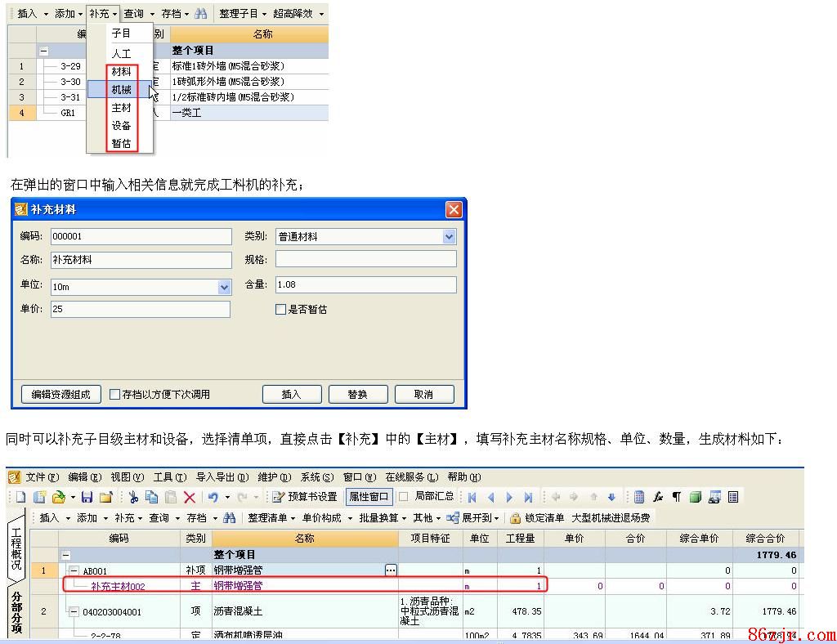The width and height of the screenshot is (837, 644).
Task: Click the 编辑资源组成 button
Action: click(60, 395)
